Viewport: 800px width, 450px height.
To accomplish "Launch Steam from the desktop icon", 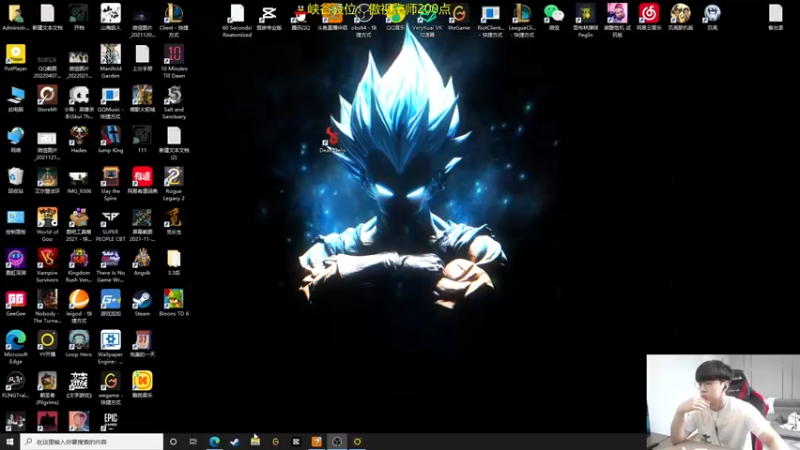I will click(x=142, y=303).
